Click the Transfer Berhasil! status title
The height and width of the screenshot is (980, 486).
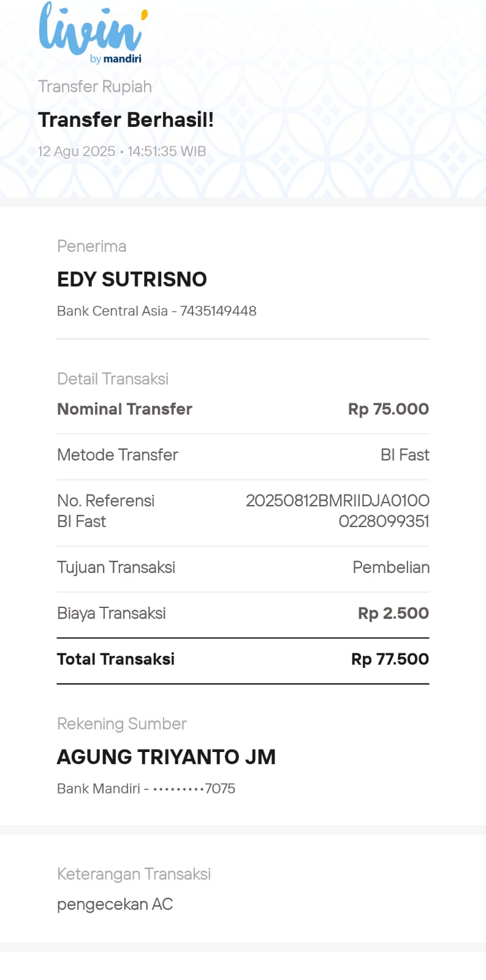point(126,120)
